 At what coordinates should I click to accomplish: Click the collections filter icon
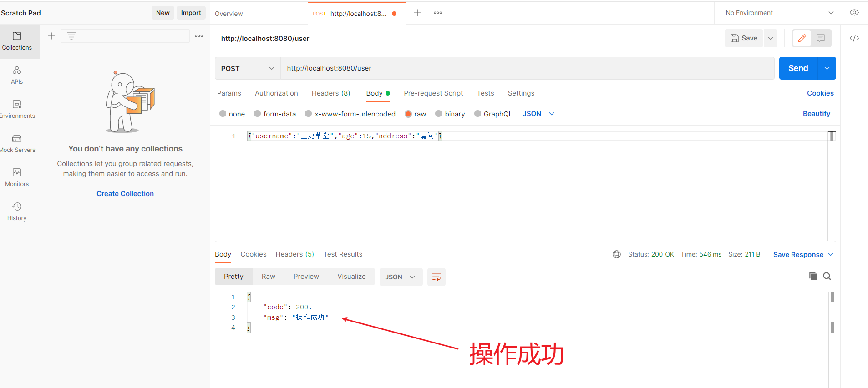coord(71,36)
